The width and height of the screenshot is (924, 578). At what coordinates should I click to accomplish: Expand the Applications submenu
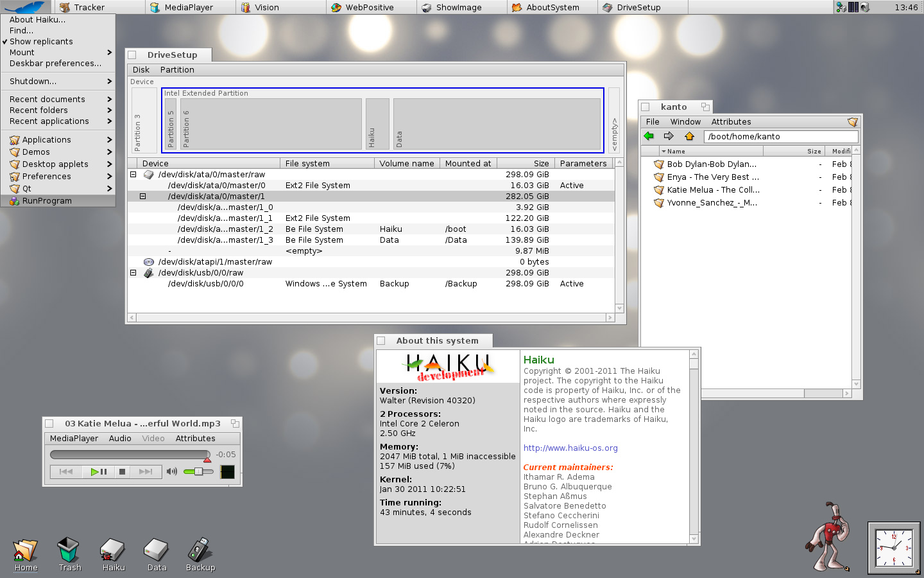[58, 140]
